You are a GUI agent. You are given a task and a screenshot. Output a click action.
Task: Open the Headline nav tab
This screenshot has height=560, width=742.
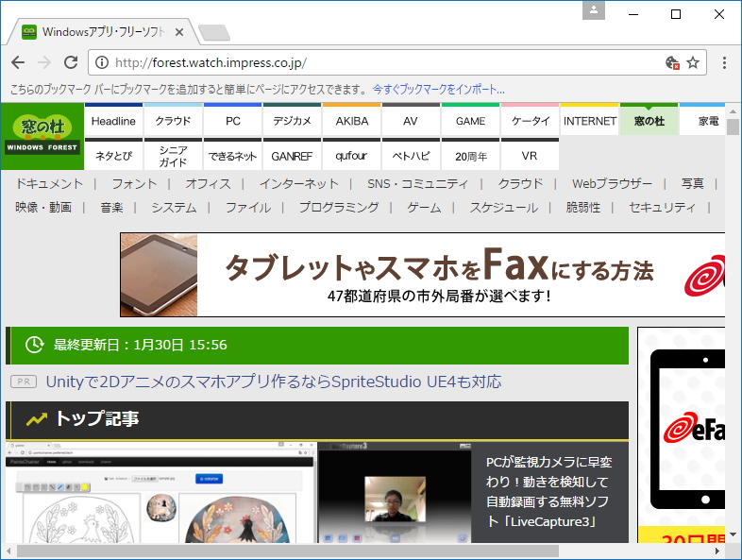[x=113, y=120]
